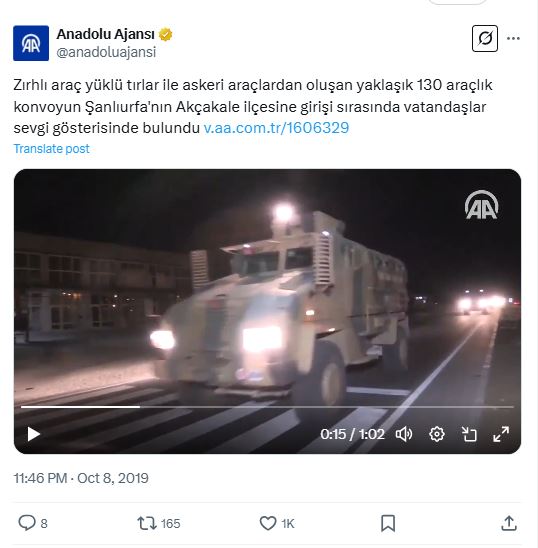Click the Anadolu Ajansı profile avatar
The image size is (538, 548).
click(x=31, y=43)
